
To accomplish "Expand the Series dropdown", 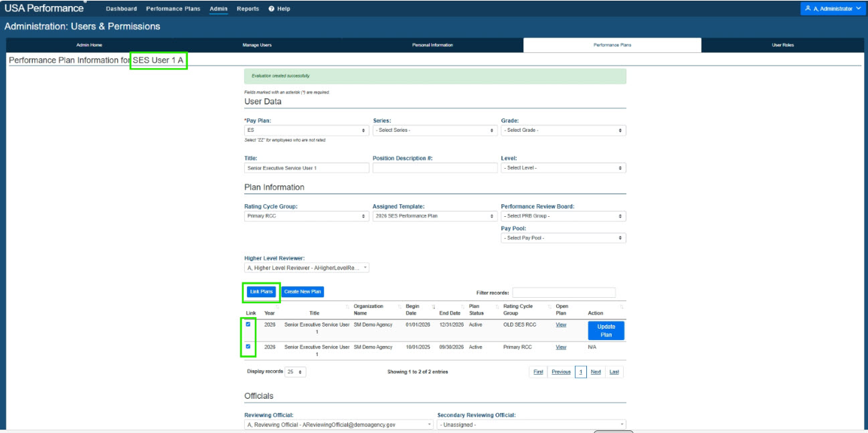I will point(435,131).
